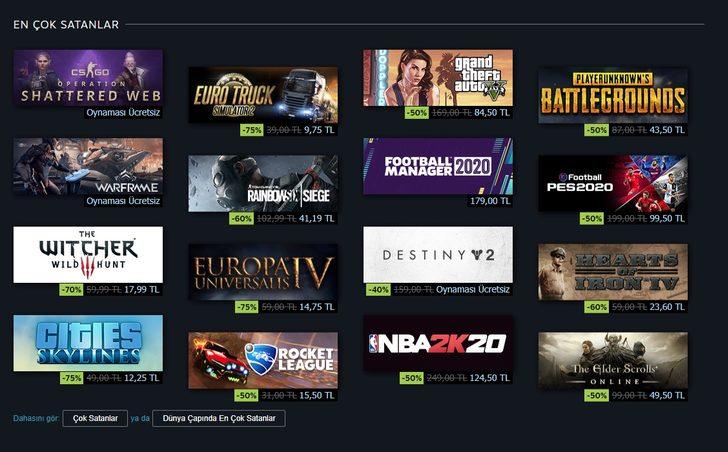Click the Çok Satanlar button
Image resolution: width=728 pixels, height=452 pixels.
pyautogui.click(x=95, y=418)
